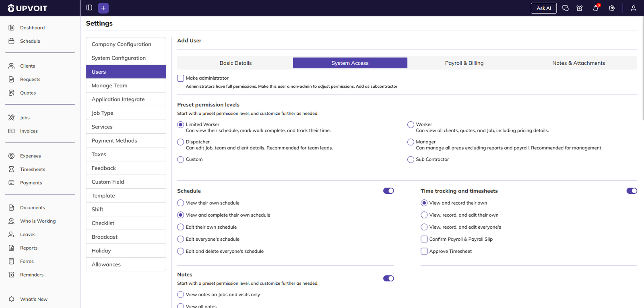Switch to the Basic Details tab
Screen dimensions: 644x308
pos(235,63)
